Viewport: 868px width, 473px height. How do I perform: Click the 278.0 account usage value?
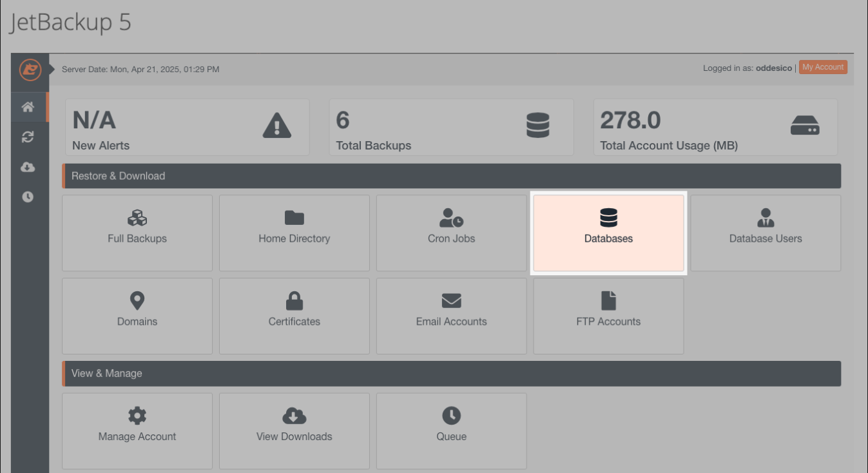pyautogui.click(x=631, y=121)
